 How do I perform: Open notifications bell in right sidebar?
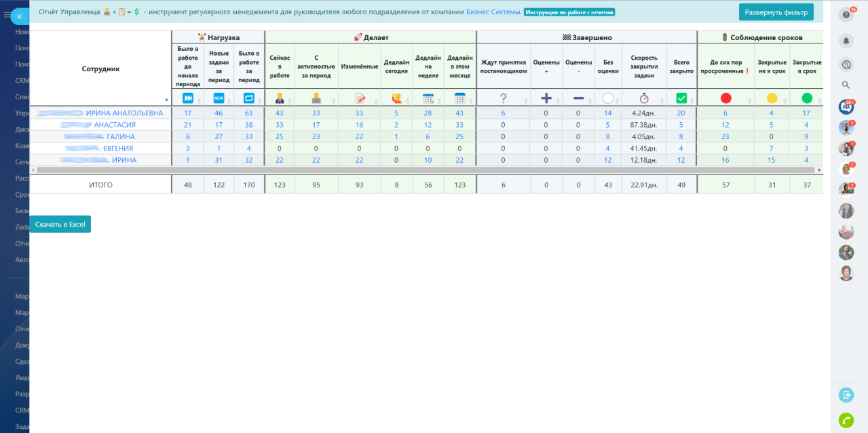(846, 41)
